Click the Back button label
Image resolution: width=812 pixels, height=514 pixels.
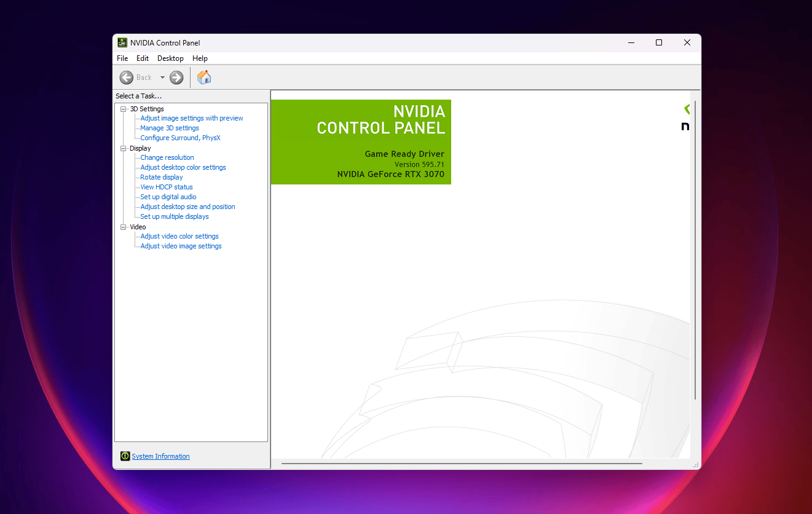tap(144, 77)
